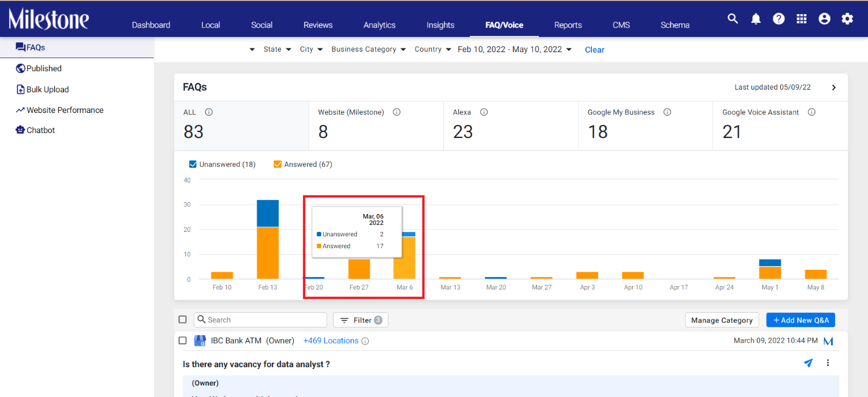Open the date range dropdown
The height and width of the screenshot is (397, 868).
(514, 49)
